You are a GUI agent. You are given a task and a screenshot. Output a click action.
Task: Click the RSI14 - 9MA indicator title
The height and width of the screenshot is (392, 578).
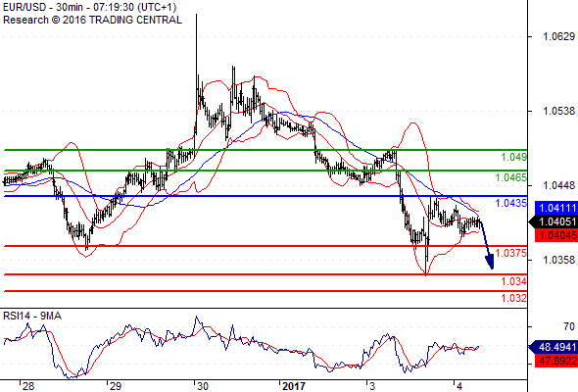(x=32, y=316)
